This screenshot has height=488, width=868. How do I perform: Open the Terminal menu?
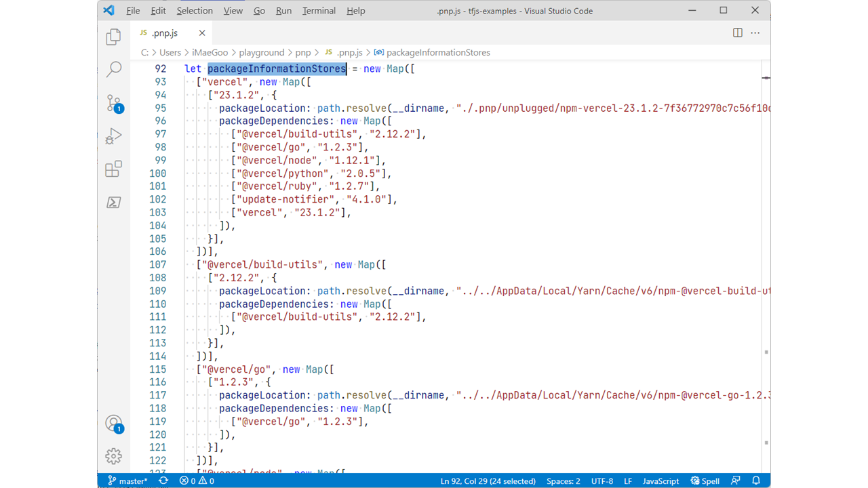pyautogui.click(x=319, y=11)
